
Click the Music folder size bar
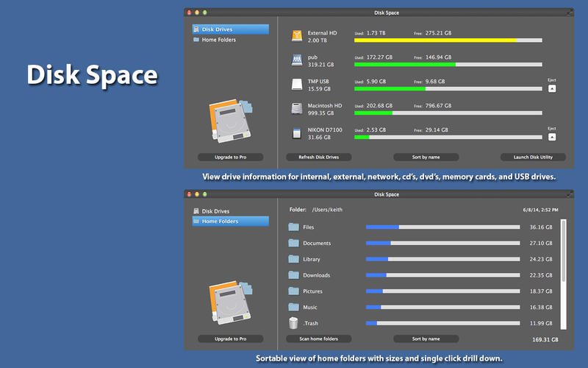coord(443,307)
